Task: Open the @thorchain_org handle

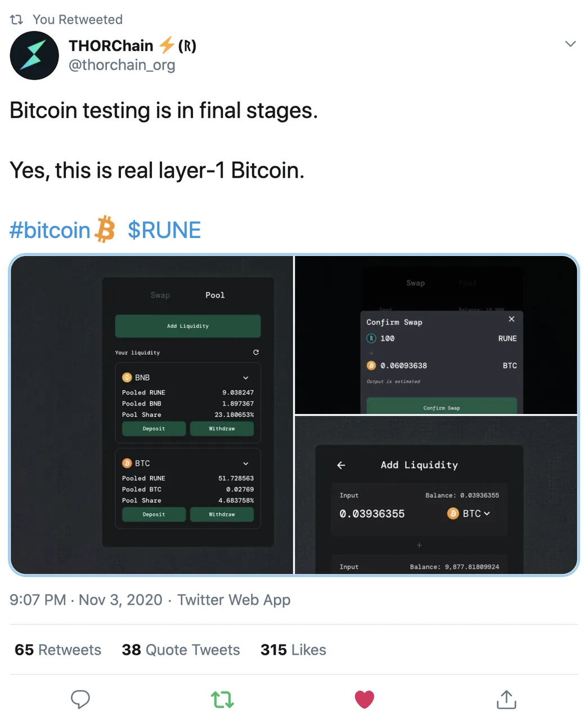Action: pos(122,65)
